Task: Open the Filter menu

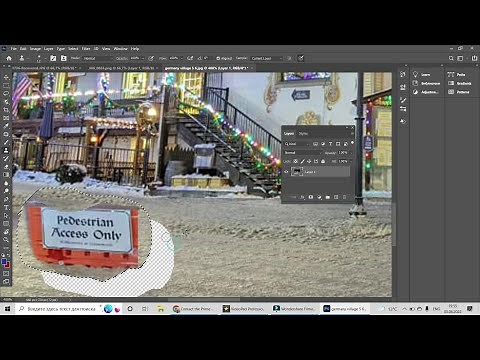Action: click(86, 49)
